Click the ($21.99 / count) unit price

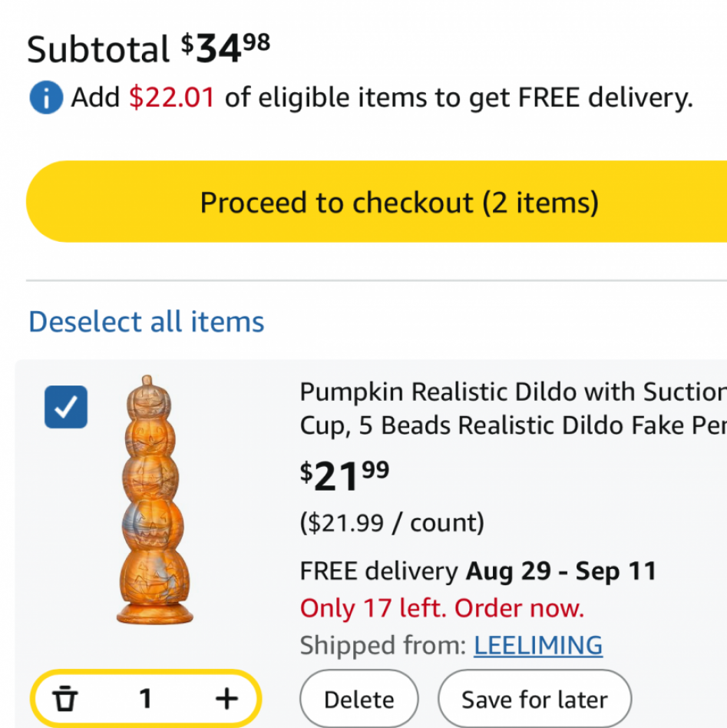click(x=392, y=523)
